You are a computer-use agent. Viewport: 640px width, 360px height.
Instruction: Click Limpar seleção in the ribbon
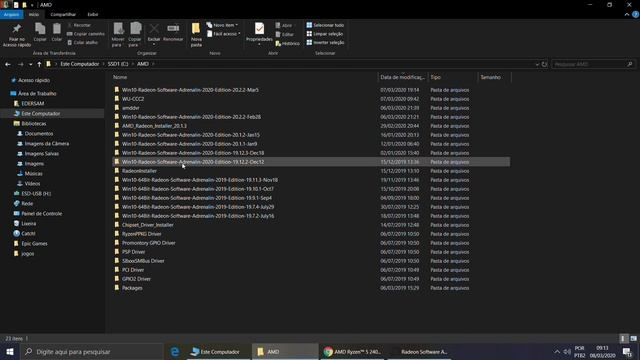[x=325, y=34]
